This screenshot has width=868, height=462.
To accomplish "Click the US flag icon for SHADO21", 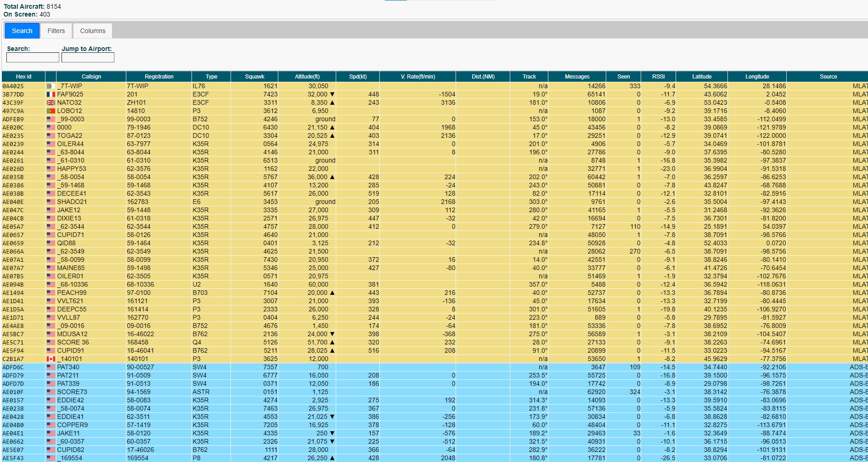I will (x=51, y=202).
